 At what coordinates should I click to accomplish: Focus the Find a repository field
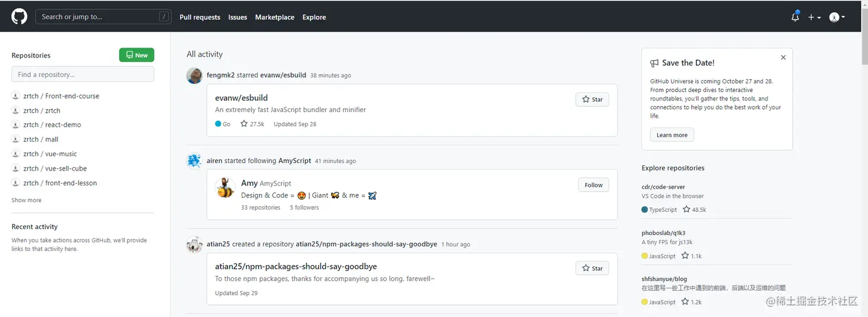click(83, 75)
